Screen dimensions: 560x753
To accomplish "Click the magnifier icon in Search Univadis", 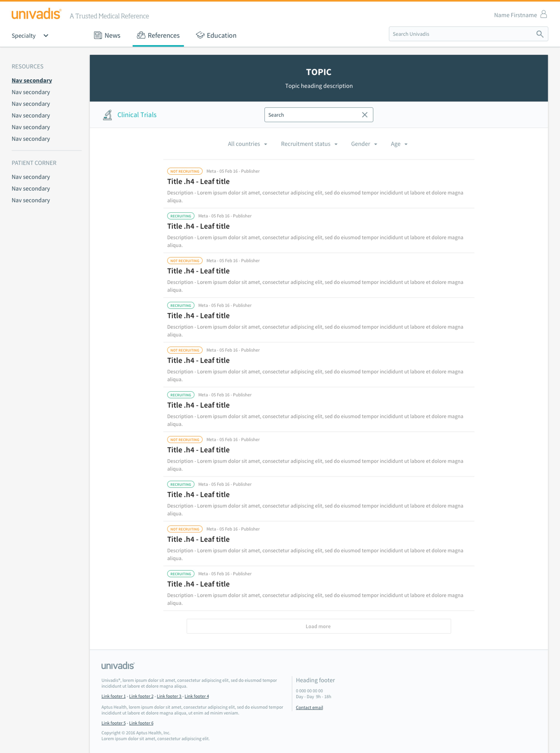I will 540,34.
